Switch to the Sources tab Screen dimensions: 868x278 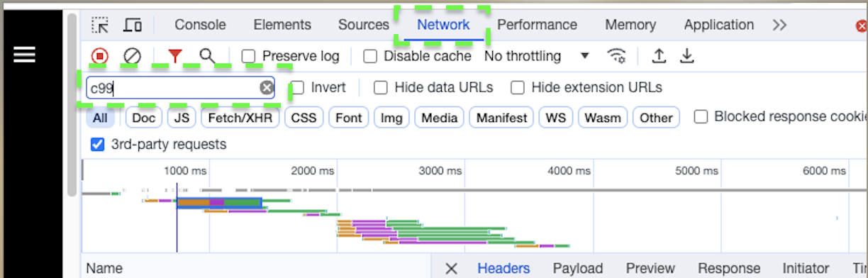363,25
